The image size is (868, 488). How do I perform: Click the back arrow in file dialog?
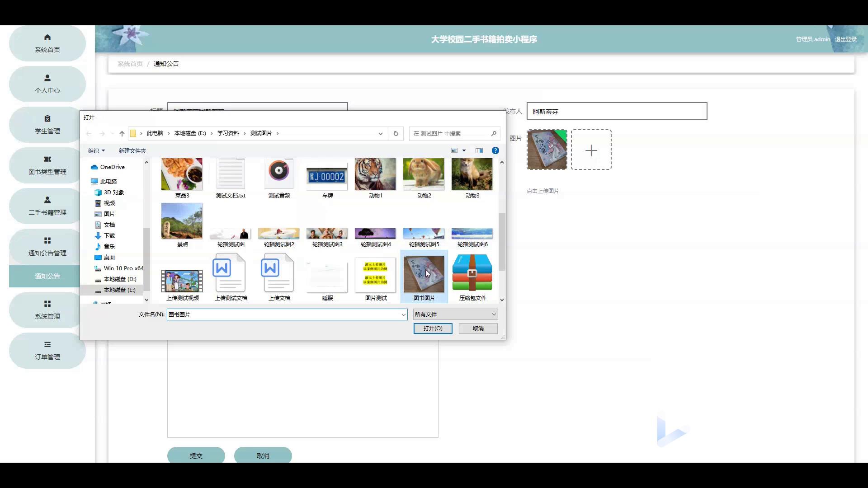tap(89, 133)
